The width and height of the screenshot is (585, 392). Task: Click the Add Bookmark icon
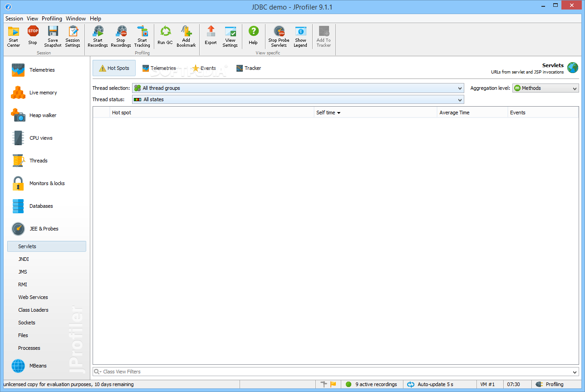[x=186, y=36]
